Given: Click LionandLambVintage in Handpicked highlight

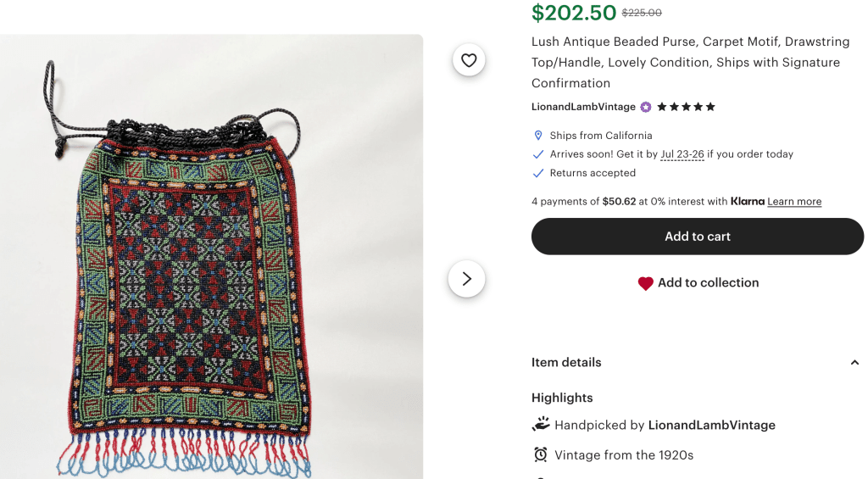Looking at the screenshot, I should coord(711,425).
